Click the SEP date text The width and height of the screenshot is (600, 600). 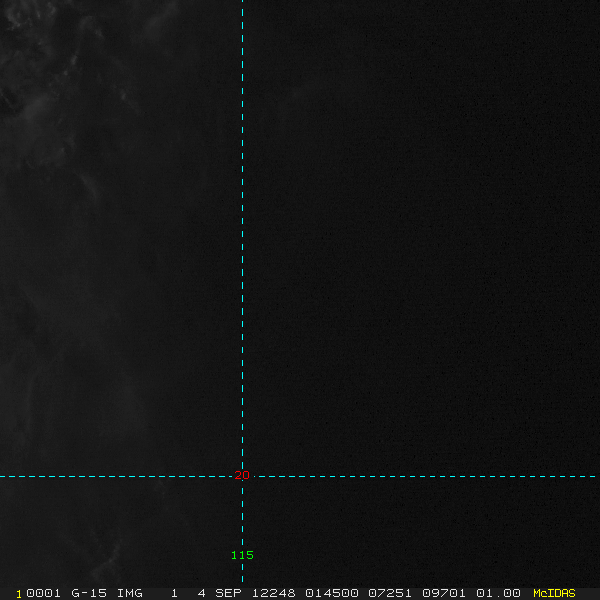click(x=228, y=593)
